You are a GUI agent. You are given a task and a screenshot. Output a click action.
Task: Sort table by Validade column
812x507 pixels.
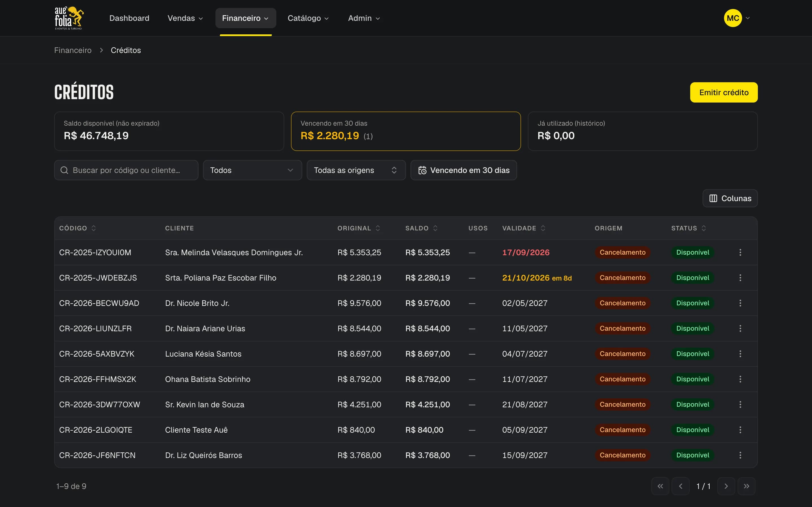pyautogui.click(x=524, y=228)
